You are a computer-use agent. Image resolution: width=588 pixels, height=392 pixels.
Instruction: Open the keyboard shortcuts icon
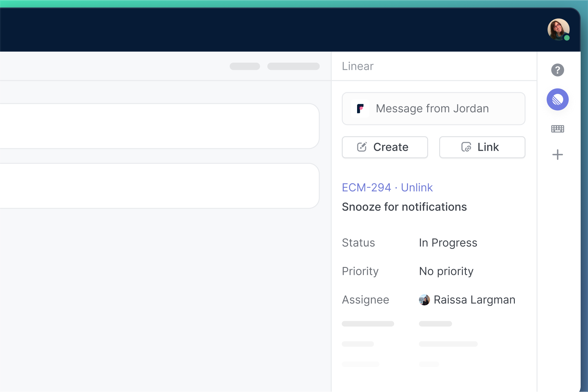pos(557,129)
